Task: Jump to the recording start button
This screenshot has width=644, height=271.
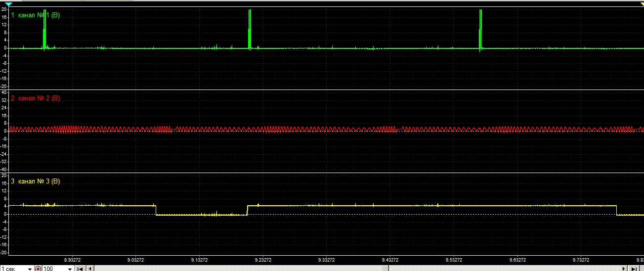Action: pos(80,269)
